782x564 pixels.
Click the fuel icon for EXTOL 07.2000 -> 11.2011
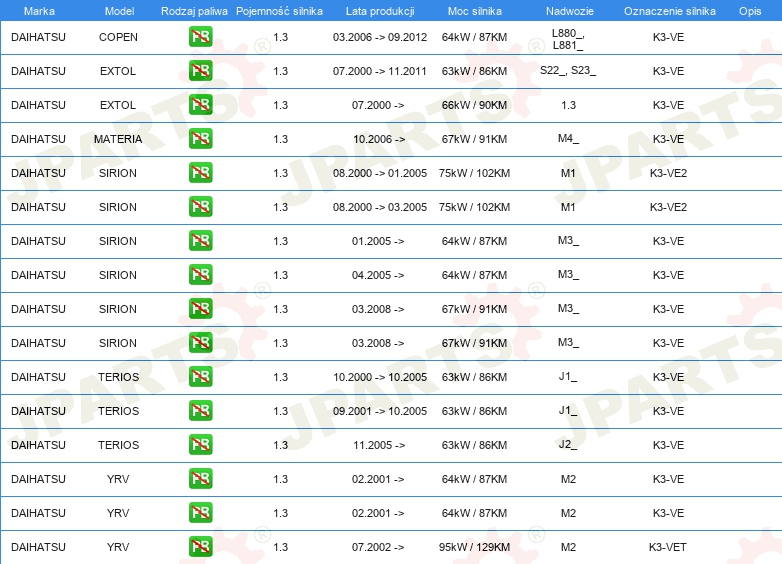tap(200, 71)
